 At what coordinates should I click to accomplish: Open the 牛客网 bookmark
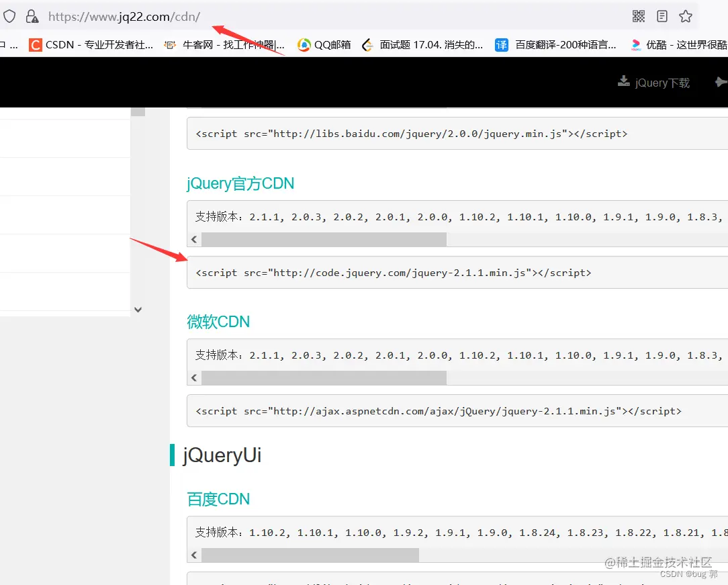tap(224, 45)
